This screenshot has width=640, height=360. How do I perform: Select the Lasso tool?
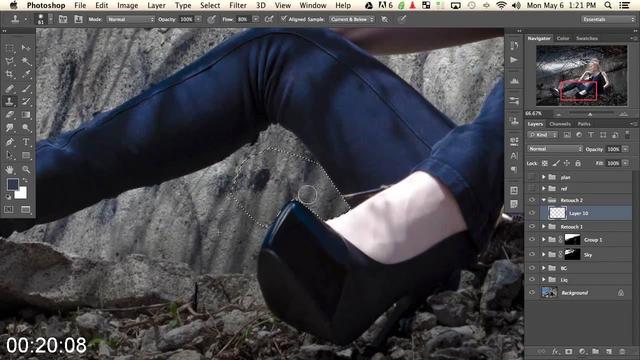click(9, 61)
